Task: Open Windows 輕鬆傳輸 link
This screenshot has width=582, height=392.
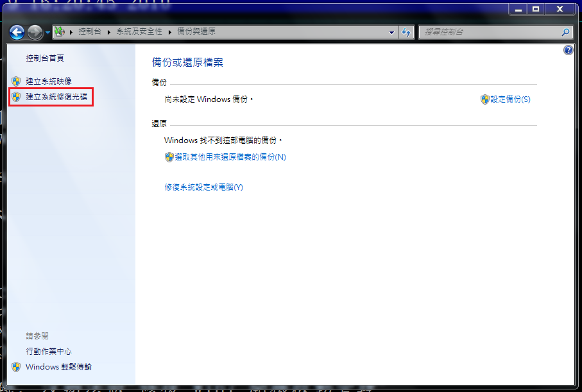Action: [58, 367]
